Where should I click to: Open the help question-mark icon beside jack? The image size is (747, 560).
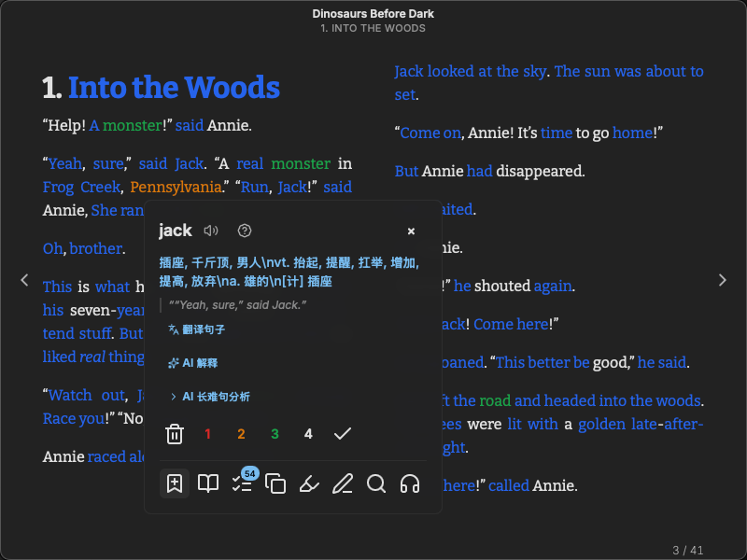click(245, 231)
